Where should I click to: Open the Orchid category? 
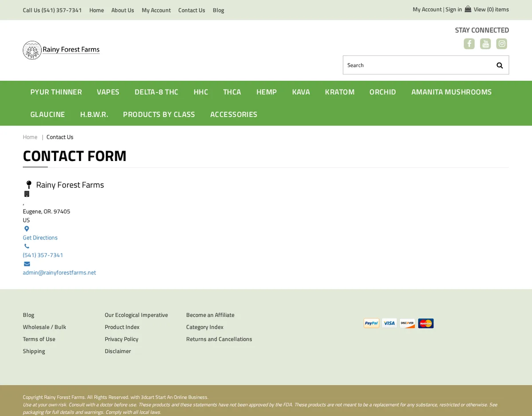(x=383, y=92)
